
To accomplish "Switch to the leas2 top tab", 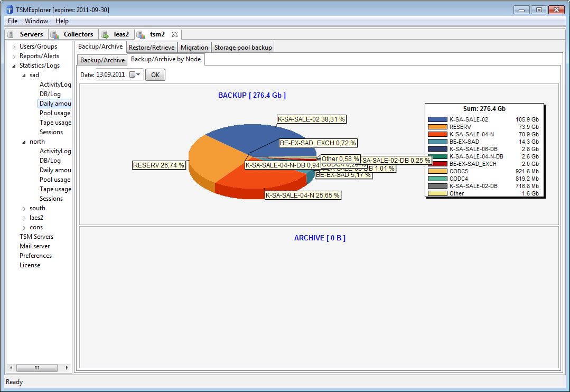I will [116, 34].
